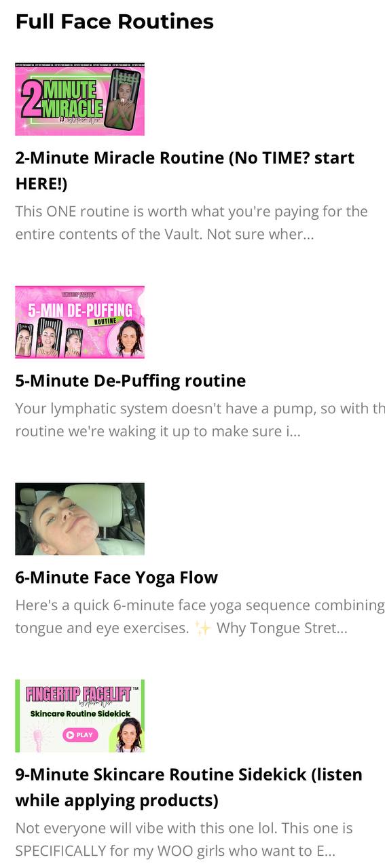385x868 pixels.
Task: Open the 6-Minute Face Yoga Flow video thumbnail
Action: [80, 519]
